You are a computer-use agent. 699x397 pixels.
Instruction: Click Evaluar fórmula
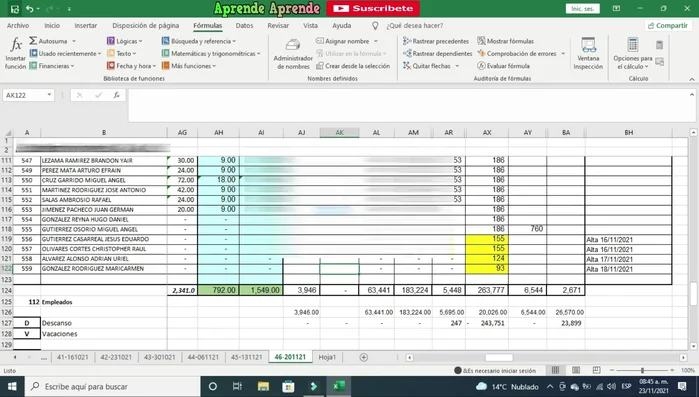click(503, 66)
